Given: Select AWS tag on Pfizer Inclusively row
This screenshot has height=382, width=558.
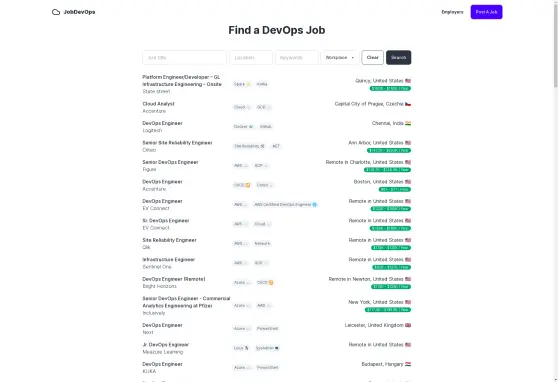Looking at the screenshot, I should click(x=264, y=306).
